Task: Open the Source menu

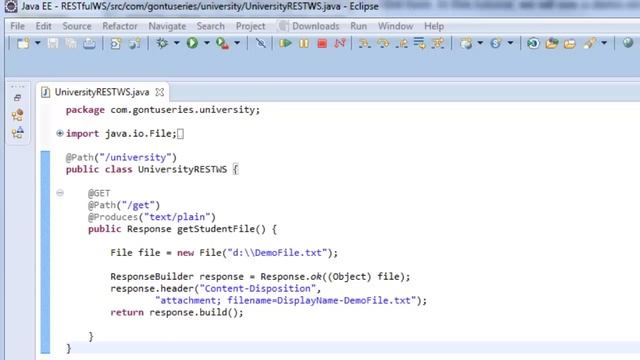Action: pos(77,26)
